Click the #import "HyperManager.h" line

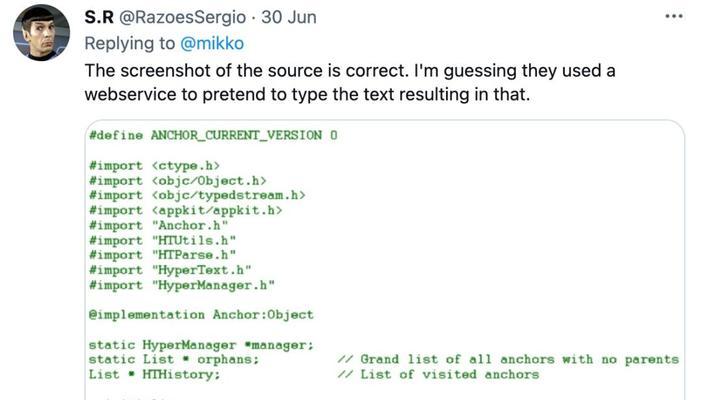coord(182,285)
